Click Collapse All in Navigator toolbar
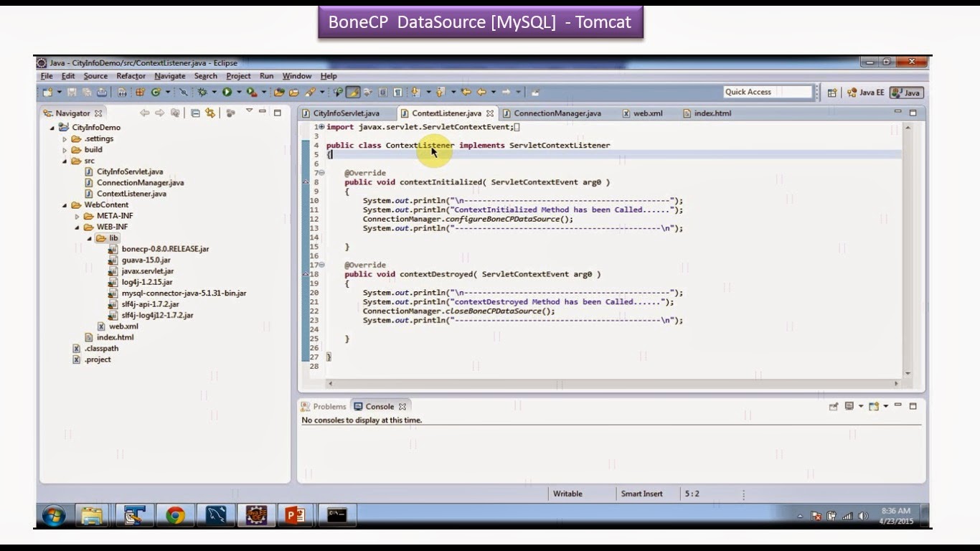This screenshot has width=980, height=551. click(x=195, y=113)
